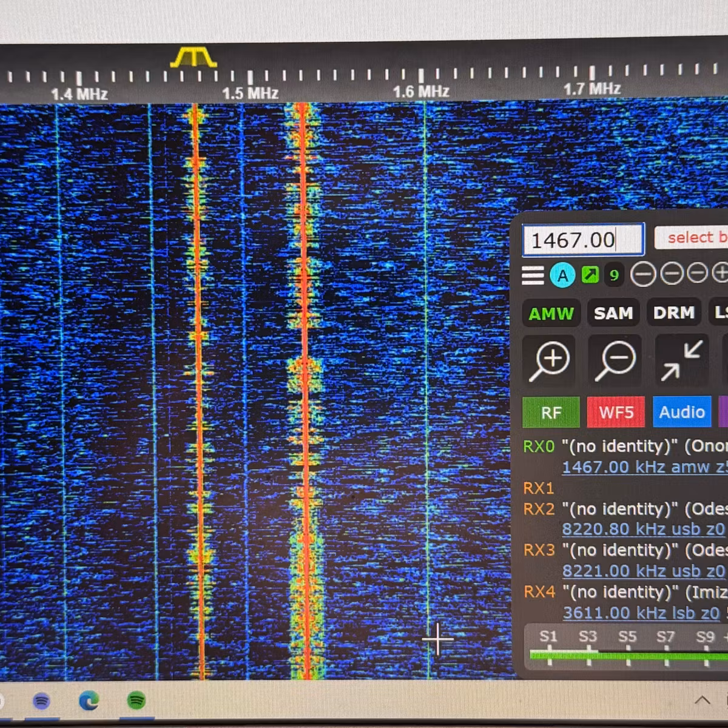Click the 1467.00 frequency input field
Viewport: 728px width, 728px height.
click(x=583, y=240)
